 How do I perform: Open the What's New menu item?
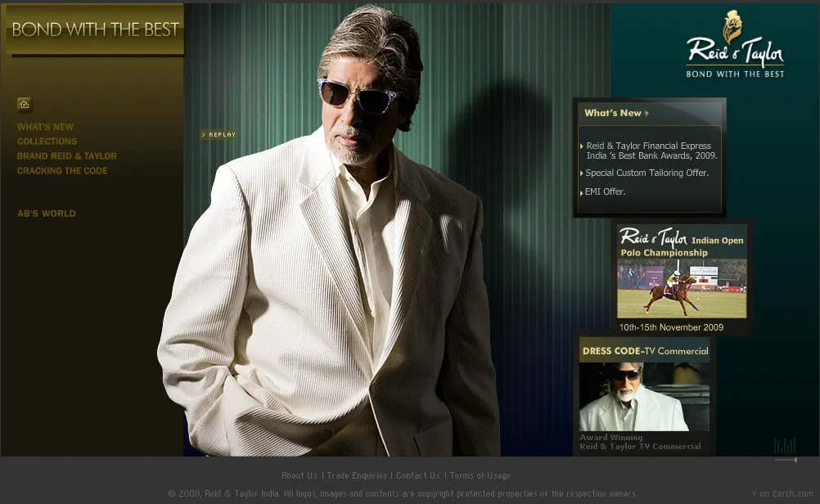[x=46, y=127]
